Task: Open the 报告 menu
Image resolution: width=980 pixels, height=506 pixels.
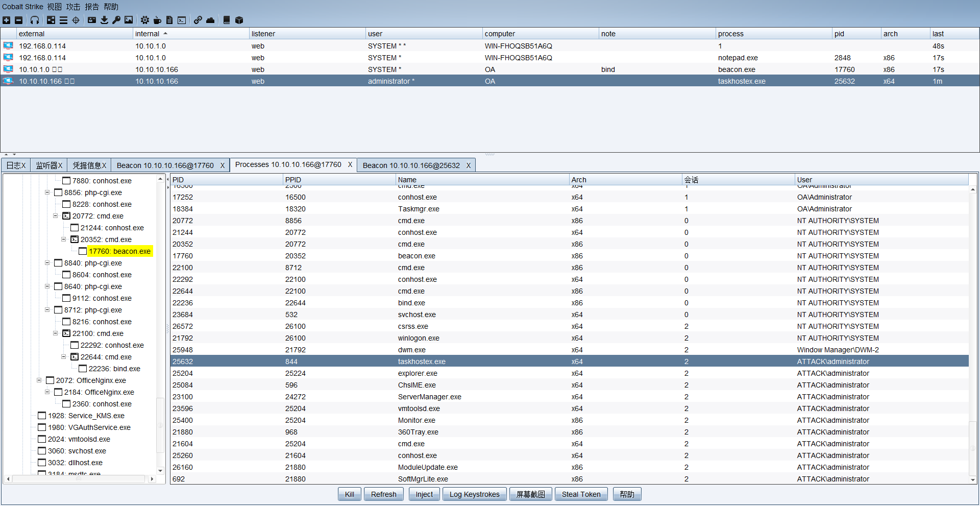Action: [92, 7]
